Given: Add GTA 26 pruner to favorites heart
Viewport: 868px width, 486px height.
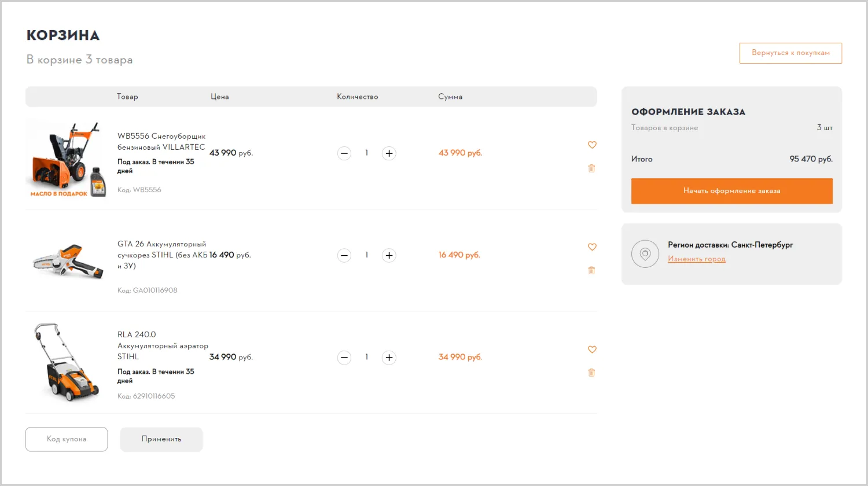Looking at the screenshot, I should pyautogui.click(x=592, y=246).
